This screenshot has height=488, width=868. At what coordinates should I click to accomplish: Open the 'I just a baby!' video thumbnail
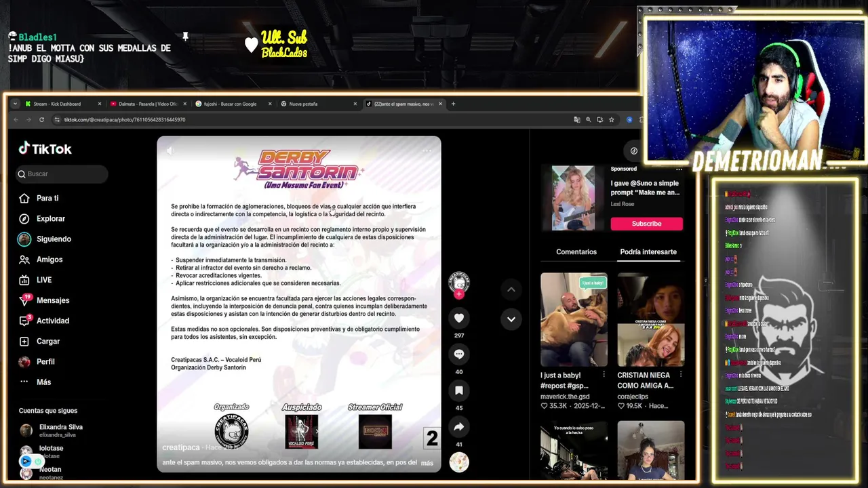(574, 319)
